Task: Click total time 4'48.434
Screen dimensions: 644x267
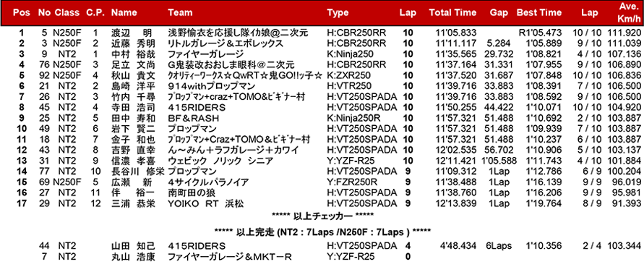Action: pyautogui.click(x=458, y=246)
